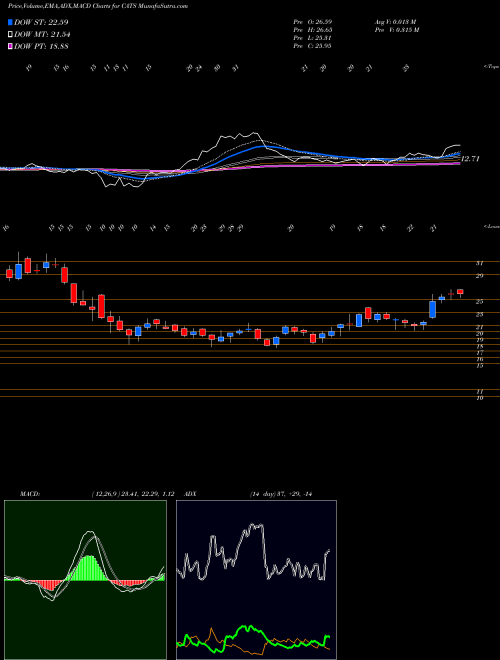Click the 'Pre H: 26.65' value
500x660 pixels.
pos(313,30)
